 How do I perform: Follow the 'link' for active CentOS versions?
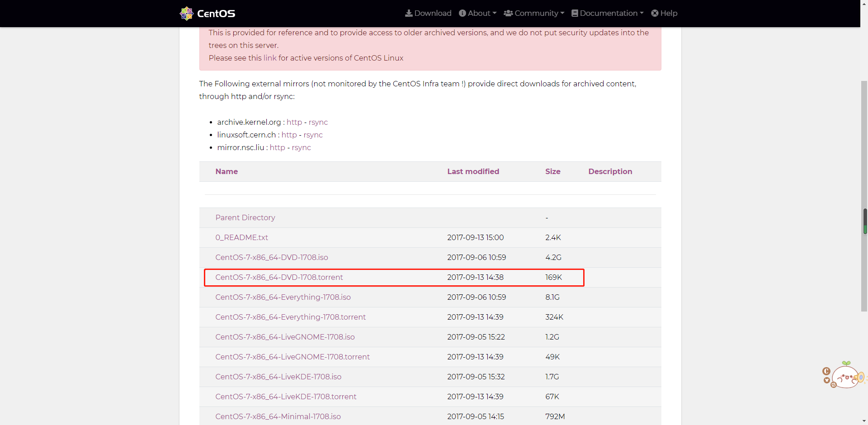pyautogui.click(x=270, y=58)
